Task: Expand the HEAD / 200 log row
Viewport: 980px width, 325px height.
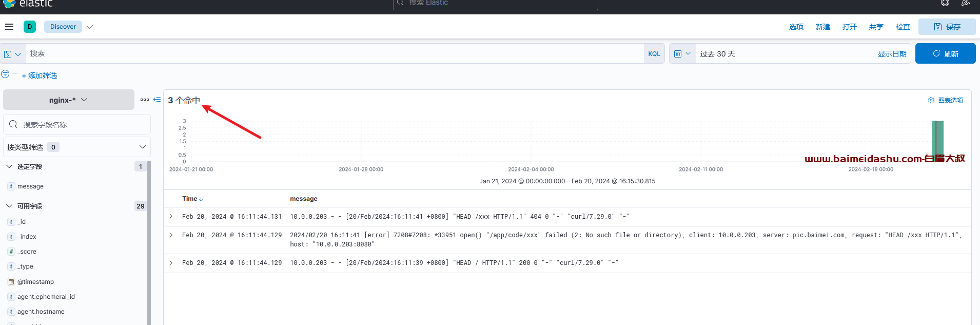Action: (171, 263)
